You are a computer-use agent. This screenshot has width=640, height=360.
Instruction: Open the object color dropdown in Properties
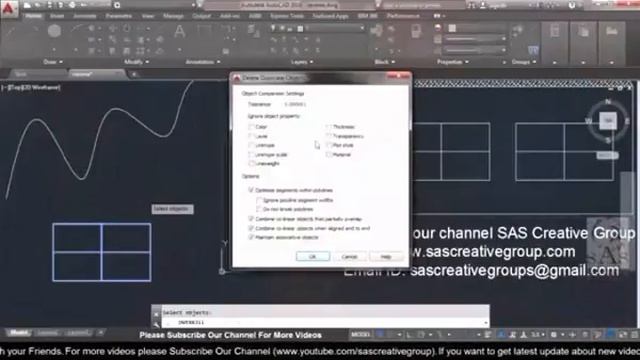coord(476,28)
